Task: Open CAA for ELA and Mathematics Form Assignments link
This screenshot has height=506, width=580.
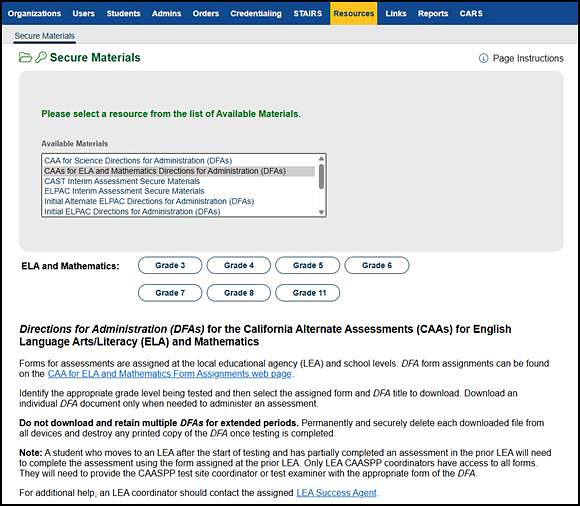Action: (x=169, y=374)
